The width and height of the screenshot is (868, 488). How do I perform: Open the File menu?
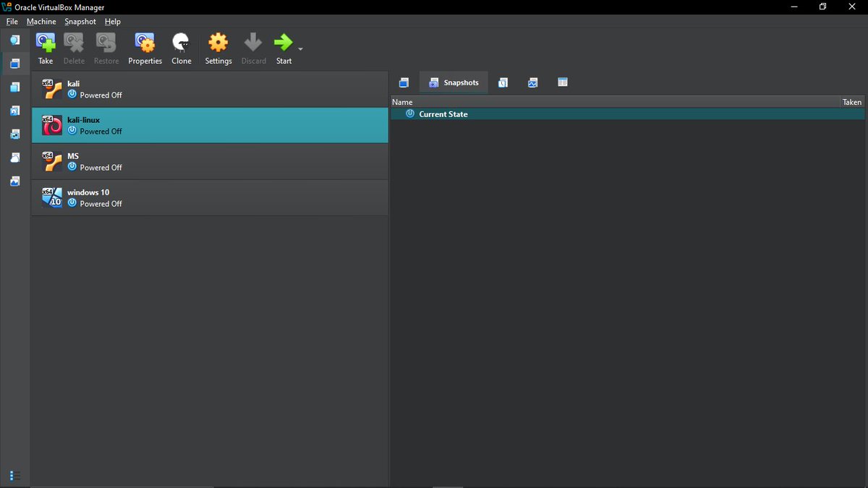[x=12, y=22]
